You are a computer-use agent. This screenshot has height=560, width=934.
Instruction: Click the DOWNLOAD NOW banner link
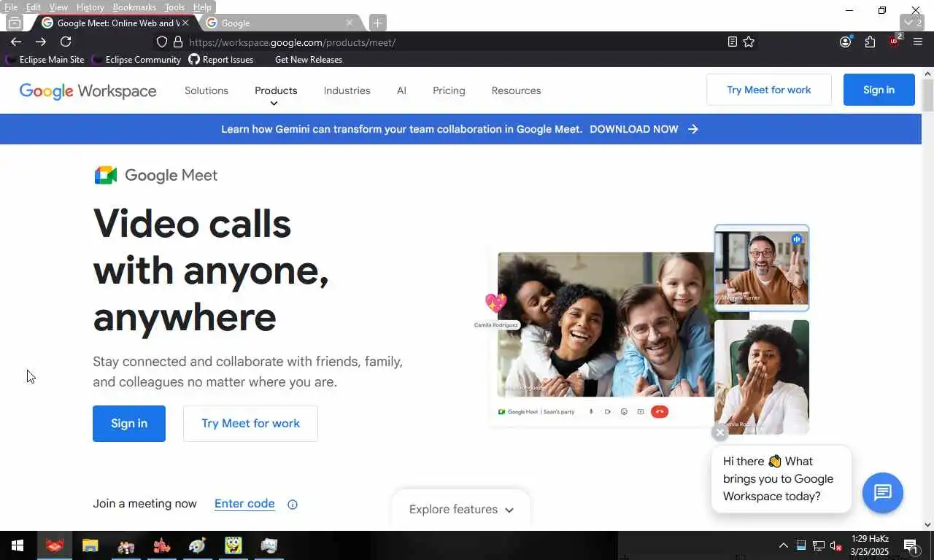pyautogui.click(x=634, y=129)
